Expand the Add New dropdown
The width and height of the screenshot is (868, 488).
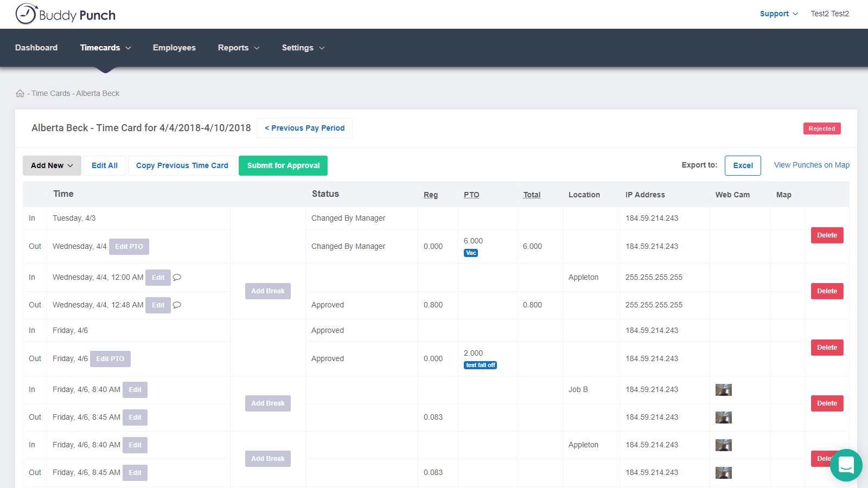(x=52, y=165)
